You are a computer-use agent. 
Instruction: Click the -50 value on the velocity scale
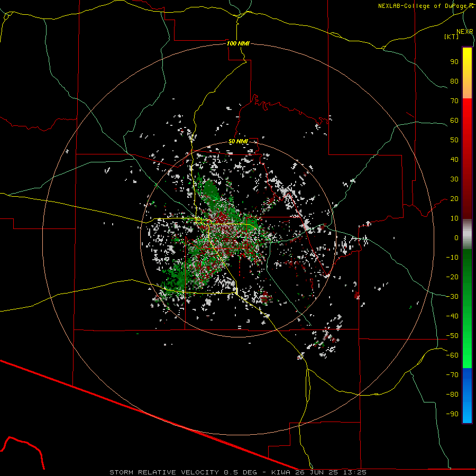click(452, 336)
